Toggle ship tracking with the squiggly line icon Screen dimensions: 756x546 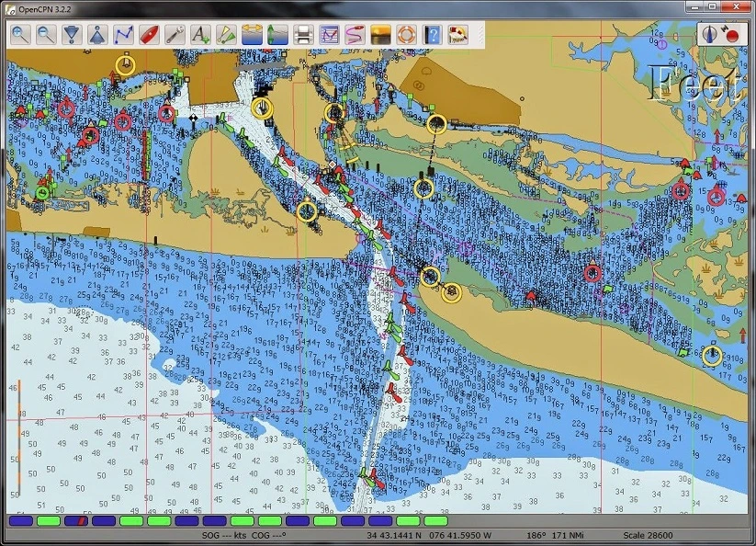[355, 34]
